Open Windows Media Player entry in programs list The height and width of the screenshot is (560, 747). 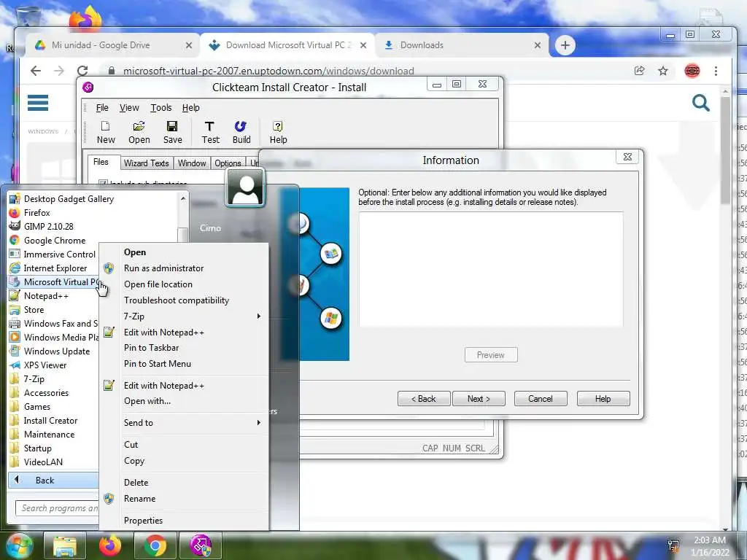[x=53, y=337]
